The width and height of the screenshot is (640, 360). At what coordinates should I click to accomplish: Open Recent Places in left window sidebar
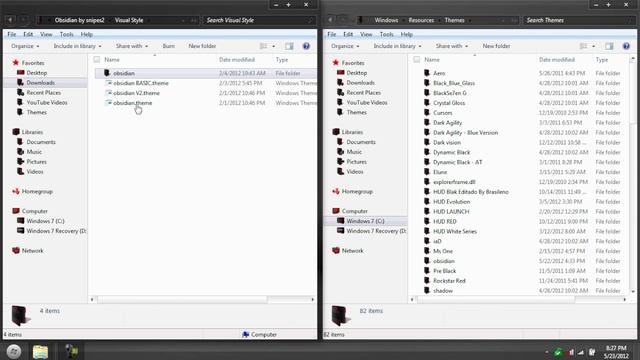(43, 93)
